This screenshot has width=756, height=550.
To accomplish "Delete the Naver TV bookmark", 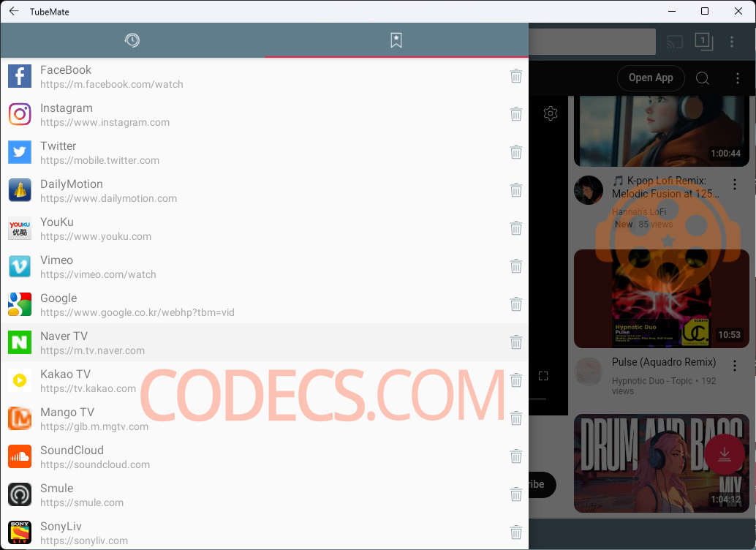I will click(516, 342).
